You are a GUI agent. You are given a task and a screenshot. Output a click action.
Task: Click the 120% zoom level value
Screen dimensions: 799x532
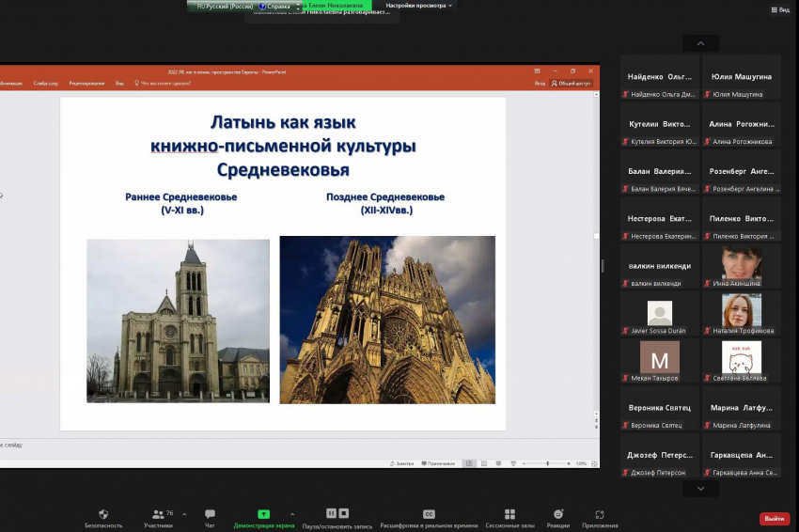click(x=581, y=463)
